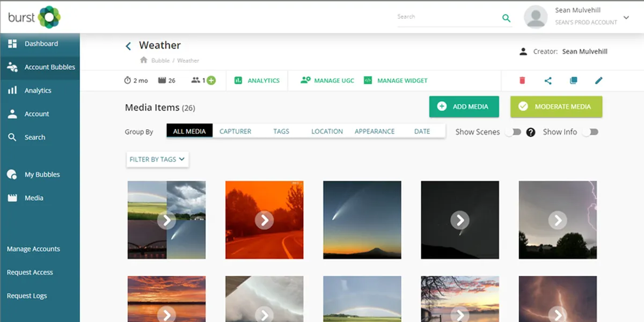Go back with the arrow beside Weather
Viewport: 644px width, 322px height.
pos(128,46)
